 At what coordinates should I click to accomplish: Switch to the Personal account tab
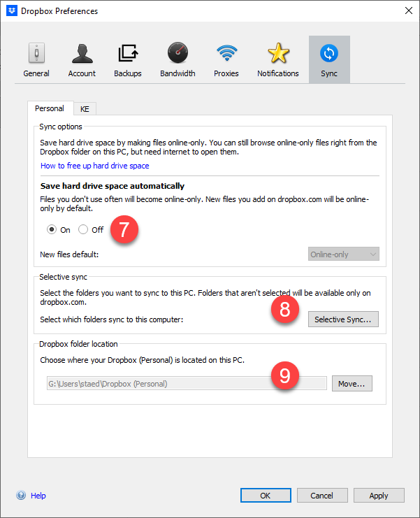coord(49,108)
